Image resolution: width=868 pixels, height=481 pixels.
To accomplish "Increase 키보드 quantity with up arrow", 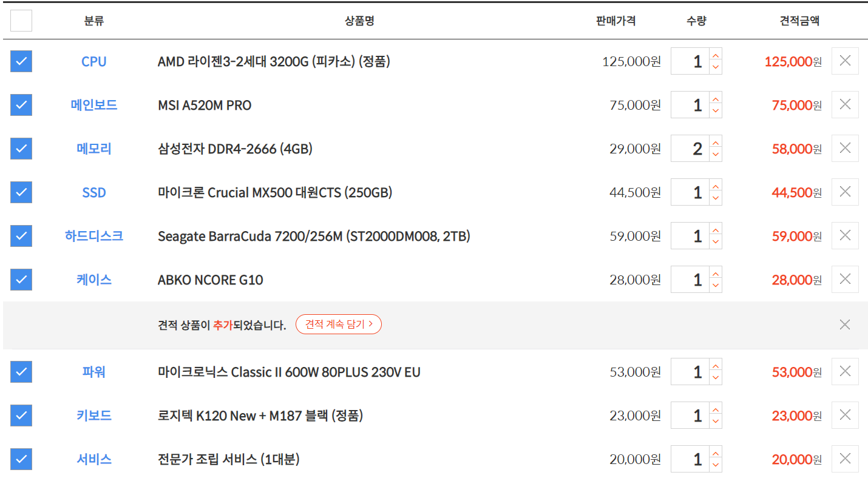I will [716, 409].
